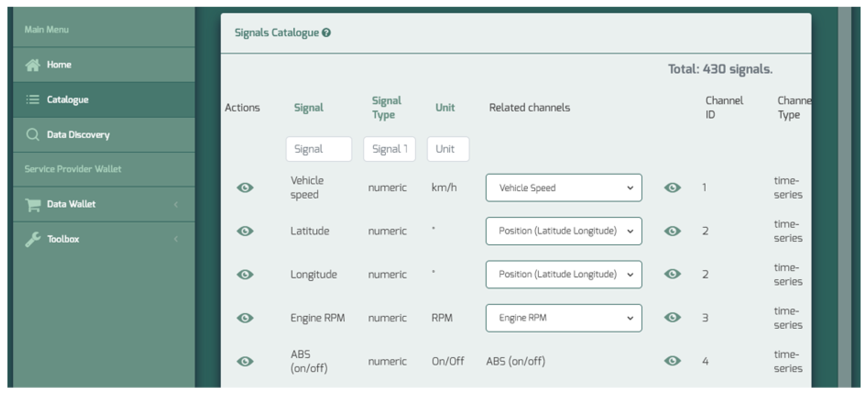This screenshot has height=394, width=868.
Task: Expand the Data Wallet submenu chevron
Action: 176,204
